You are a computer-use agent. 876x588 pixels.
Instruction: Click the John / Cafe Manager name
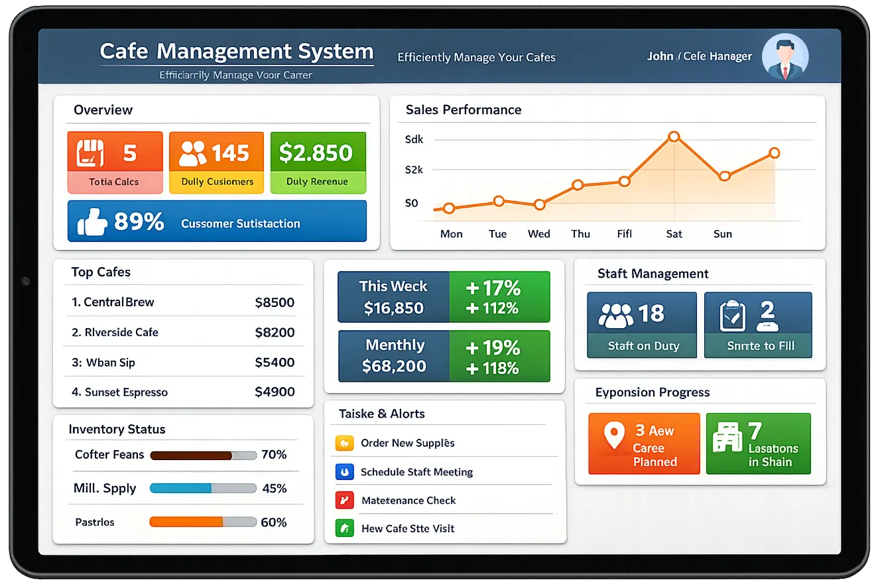point(700,56)
